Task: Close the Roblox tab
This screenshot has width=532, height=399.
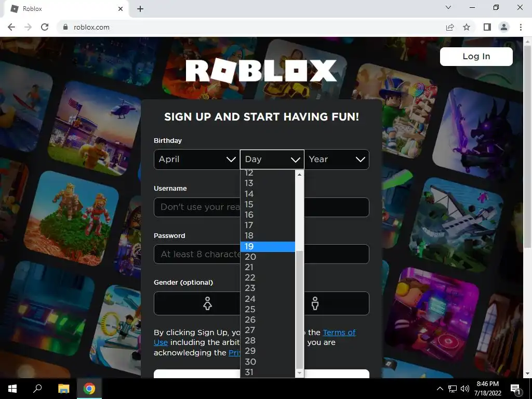Action: tap(121, 9)
